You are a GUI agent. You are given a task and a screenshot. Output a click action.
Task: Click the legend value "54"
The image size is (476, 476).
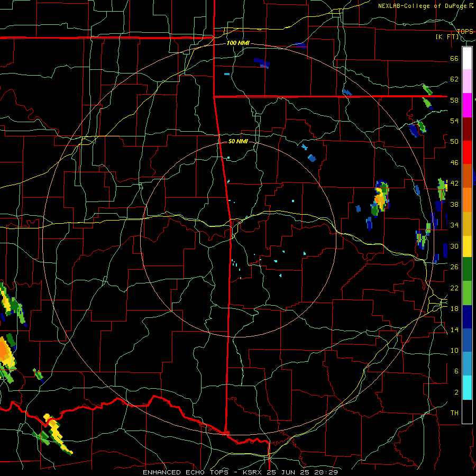click(x=454, y=121)
